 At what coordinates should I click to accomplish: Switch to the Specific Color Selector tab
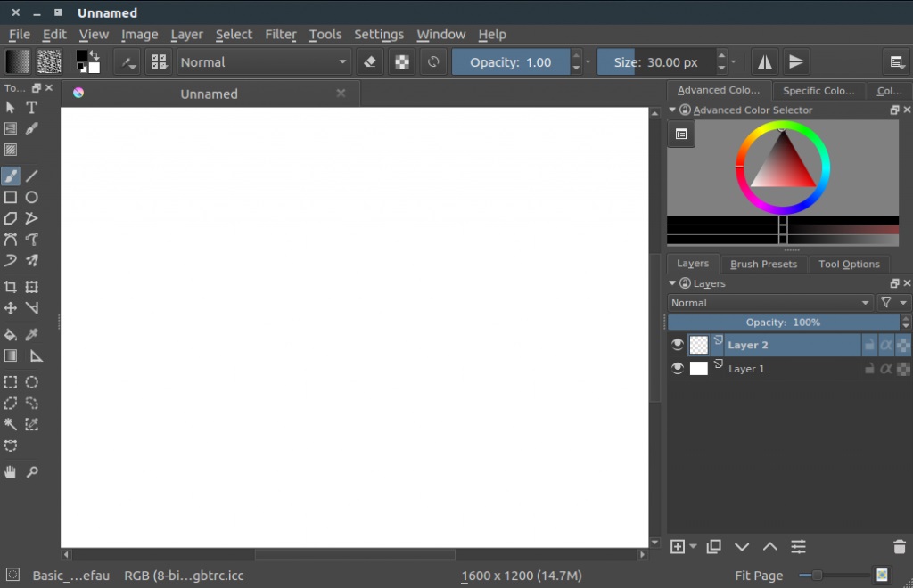click(818, 91)
